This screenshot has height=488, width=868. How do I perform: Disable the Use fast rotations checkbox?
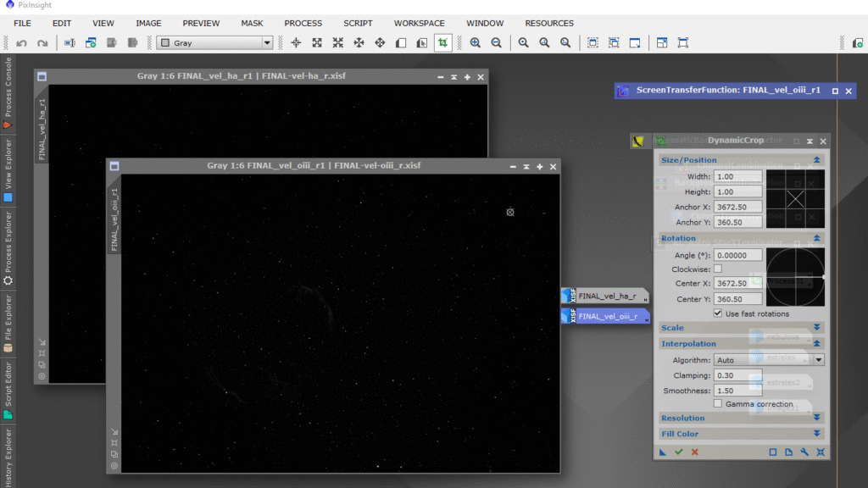pos(718,313)
